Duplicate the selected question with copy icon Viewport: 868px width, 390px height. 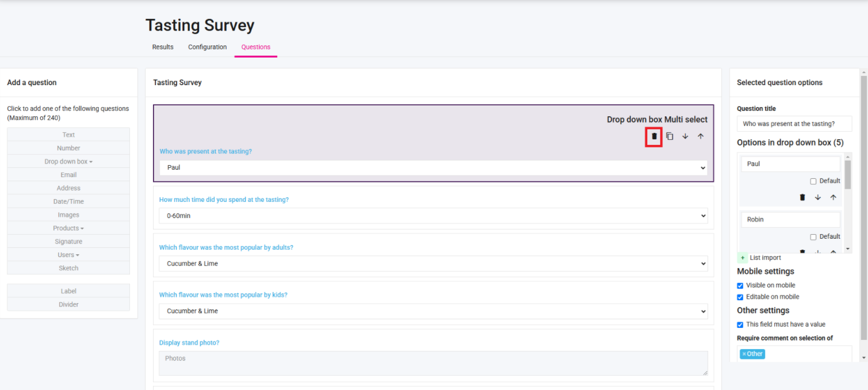(670, 136)
